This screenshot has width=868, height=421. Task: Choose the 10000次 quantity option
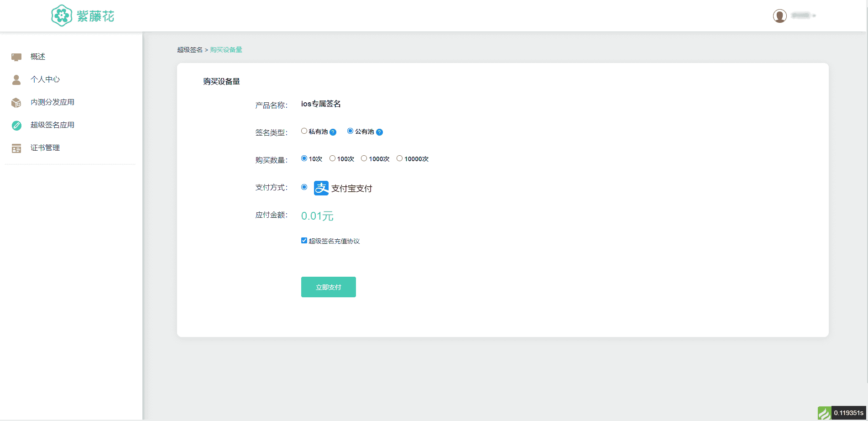click(x=399, y=158)
